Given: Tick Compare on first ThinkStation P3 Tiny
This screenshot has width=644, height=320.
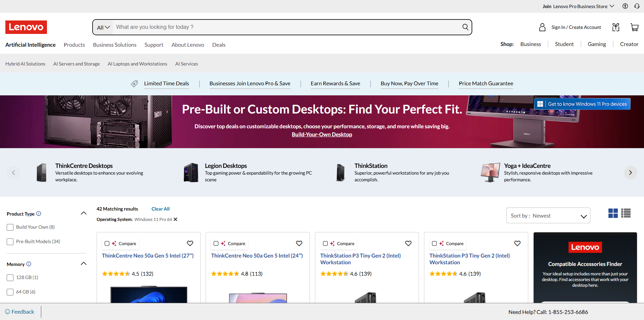Looking at the screenshot, I should [325, 243].
